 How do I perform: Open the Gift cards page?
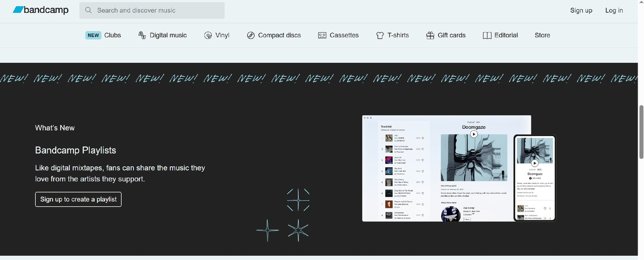452,35
